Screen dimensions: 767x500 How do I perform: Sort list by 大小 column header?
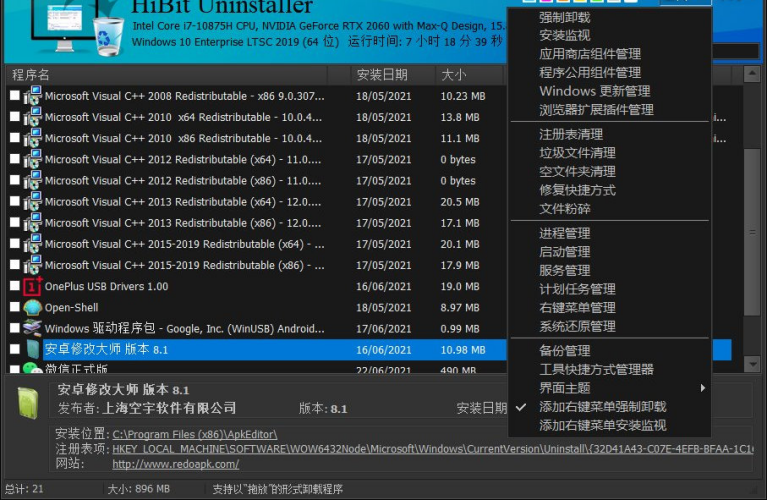[x=469, y=75]
